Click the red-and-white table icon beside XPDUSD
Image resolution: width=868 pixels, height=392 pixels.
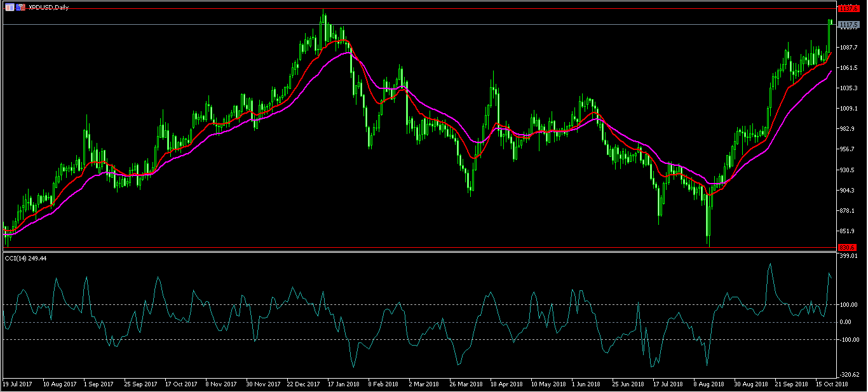click(10, 7)
